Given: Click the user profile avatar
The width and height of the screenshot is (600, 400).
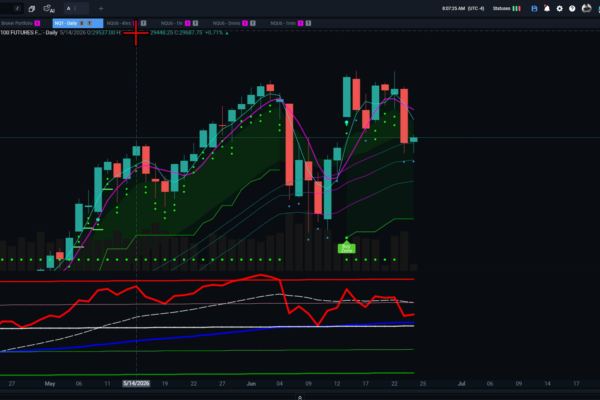Looking at the screenshot, I should [586, 8].
